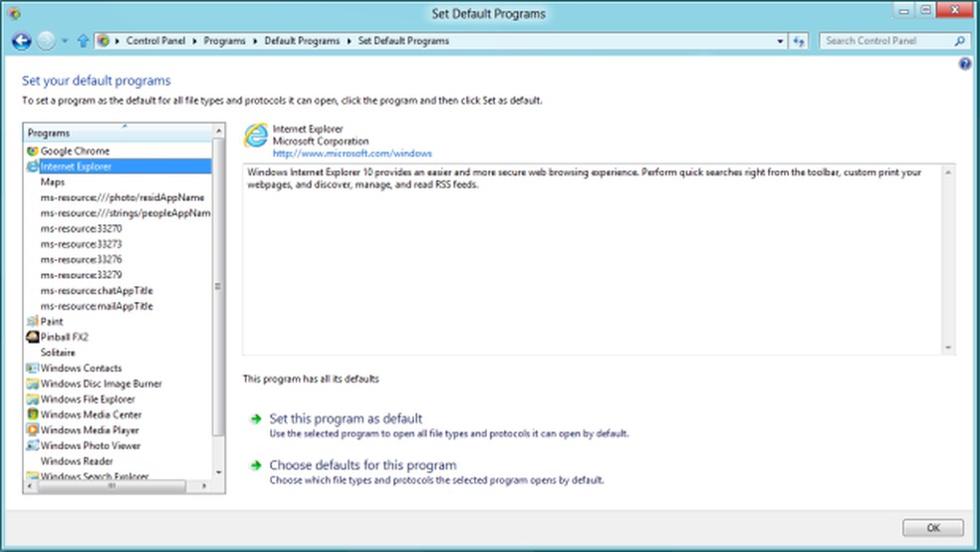
Task: Click the Windows Disc Image Burner icon
Action: (33, 384)
